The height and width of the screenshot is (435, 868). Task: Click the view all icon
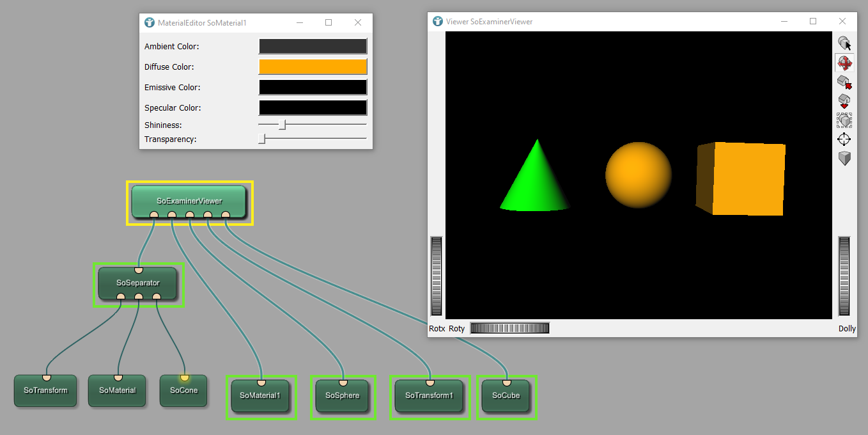844,120
